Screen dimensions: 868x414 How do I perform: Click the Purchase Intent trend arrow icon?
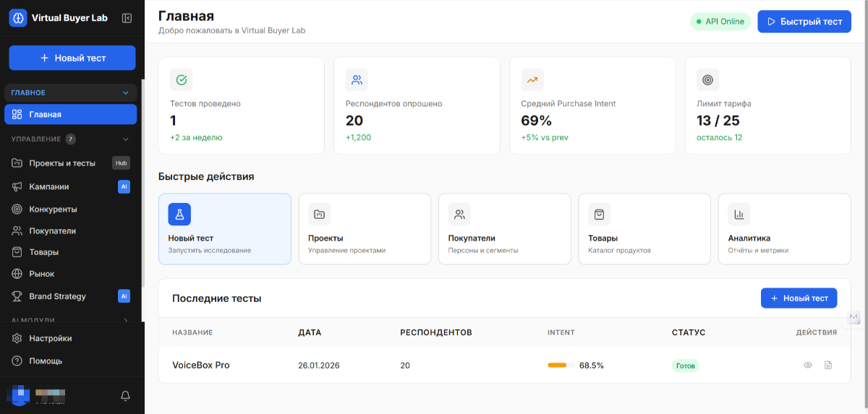[532, 79]
